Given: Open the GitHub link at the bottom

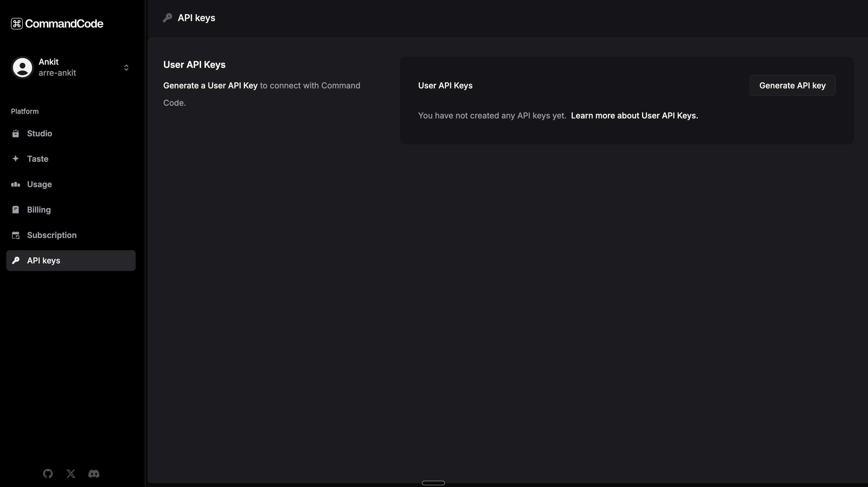Looking at the screenshot, I should (x=48, y=473).
